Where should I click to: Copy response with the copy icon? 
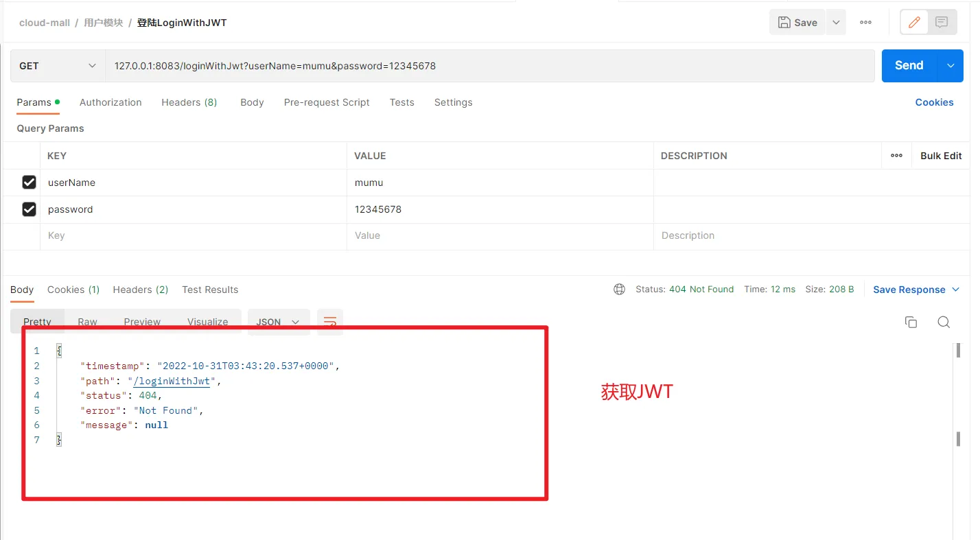point(911,322)
